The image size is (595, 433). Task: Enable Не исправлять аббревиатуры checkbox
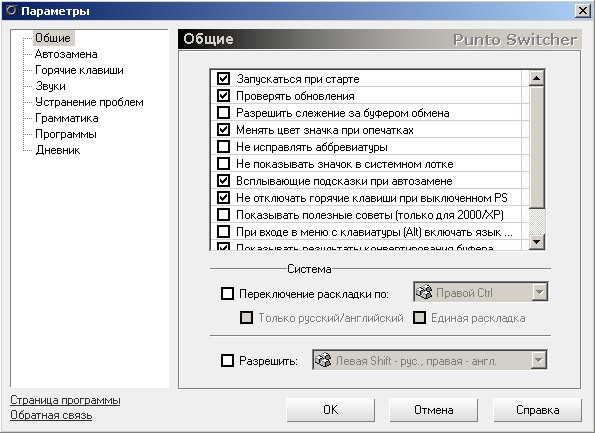pos(224,146)
